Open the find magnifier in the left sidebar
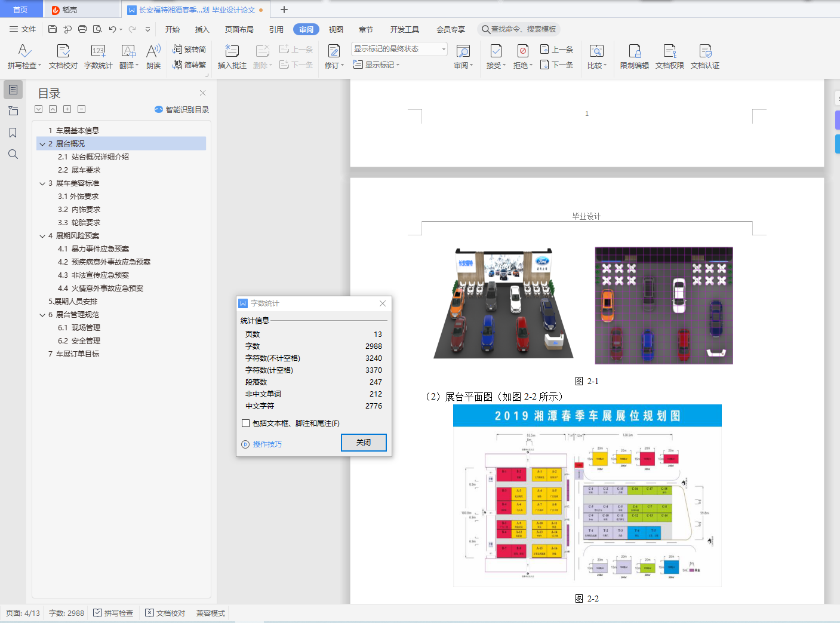Image resolution: width=840 pixels, height=623 pixels. (x=13, y=154)
